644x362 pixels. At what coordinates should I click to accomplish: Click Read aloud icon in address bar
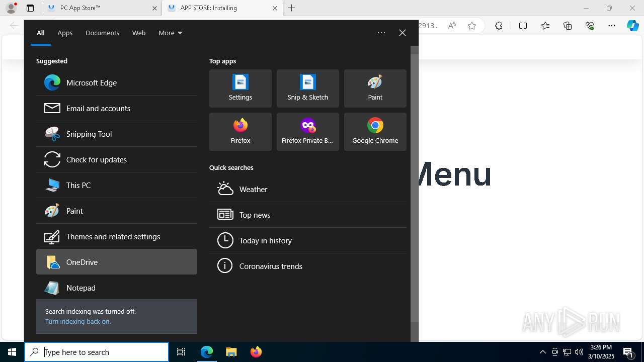coord(452,26)
